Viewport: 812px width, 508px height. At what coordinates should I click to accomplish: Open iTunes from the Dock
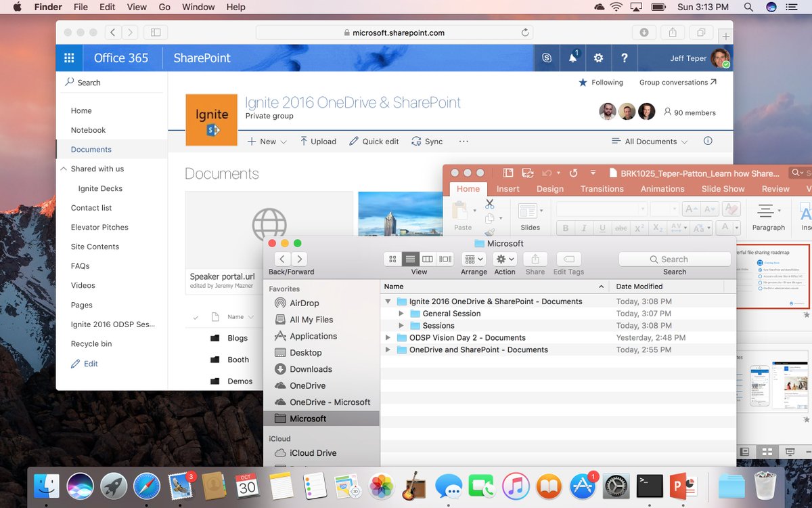tap(516, 486)
